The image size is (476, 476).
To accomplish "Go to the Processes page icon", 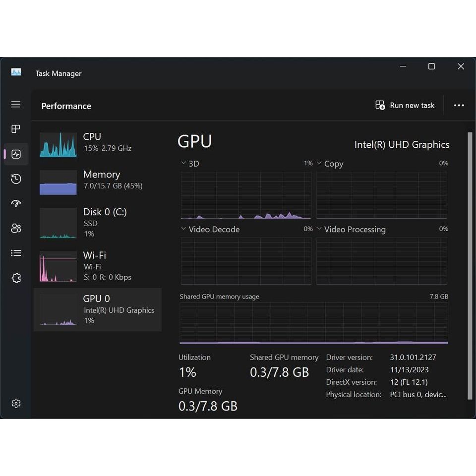I will click(16, 129).
